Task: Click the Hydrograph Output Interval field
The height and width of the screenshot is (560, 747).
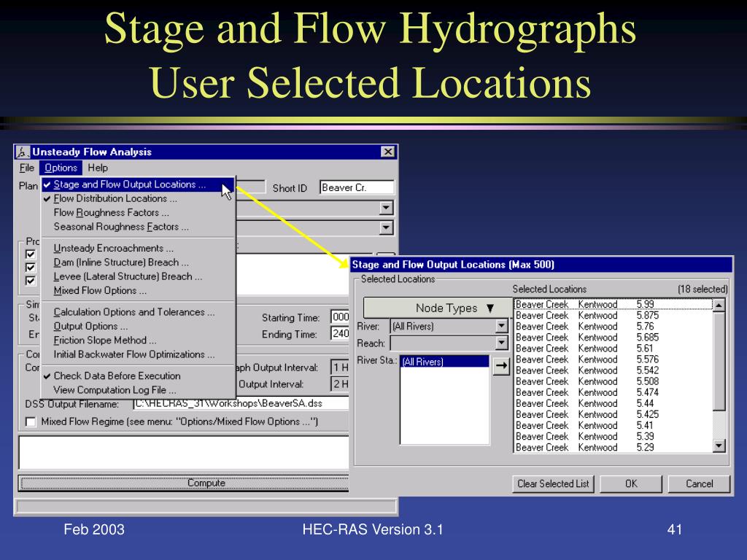Action: [340, 367]
